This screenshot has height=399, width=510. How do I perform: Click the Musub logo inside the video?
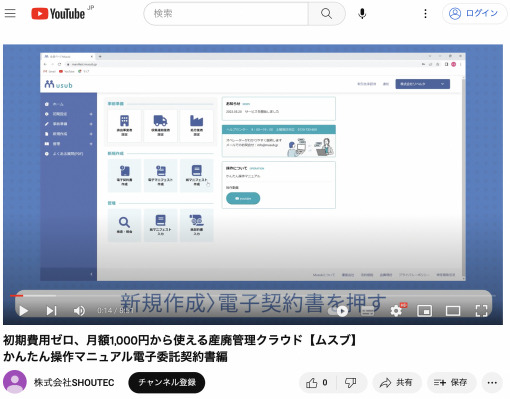pos(58,84)
